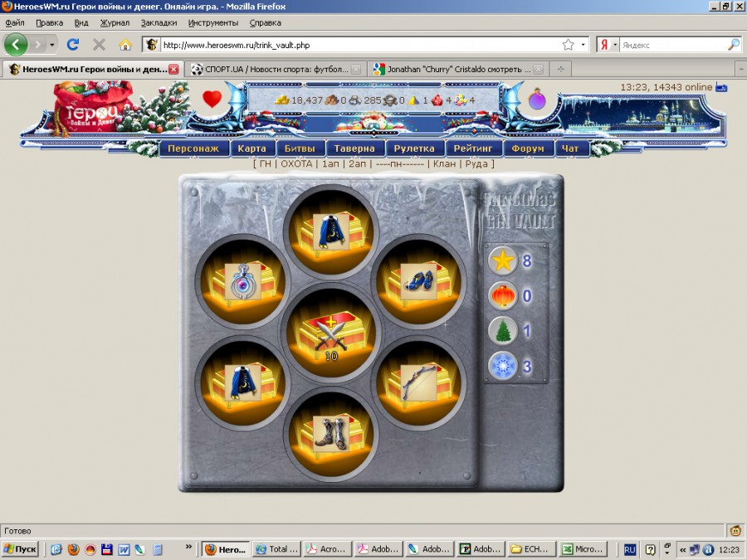747x560 pixels.
Task: Reload the page with Firefox refresh button
Action: point(73,45)
